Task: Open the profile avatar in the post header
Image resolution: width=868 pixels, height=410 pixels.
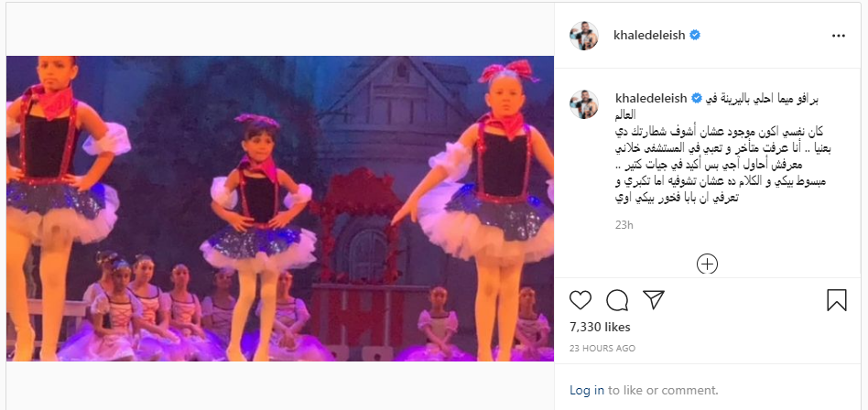Action: (584, 36)
